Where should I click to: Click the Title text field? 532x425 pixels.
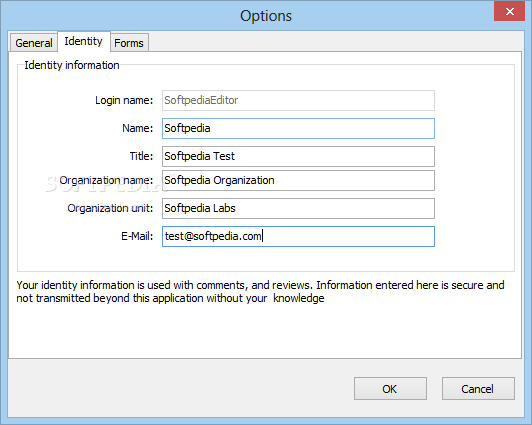point(298,156)
